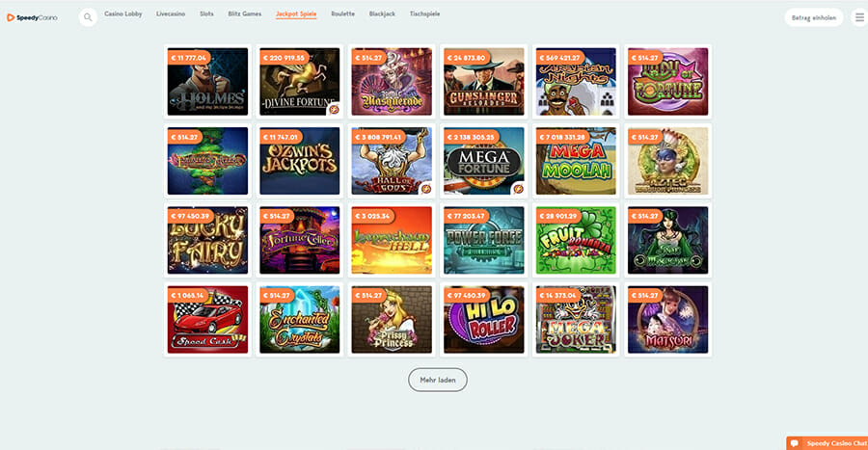Screen dimensions: 868x450
Task: Load more games with Mehr laden
Action: tap(438, 380)
